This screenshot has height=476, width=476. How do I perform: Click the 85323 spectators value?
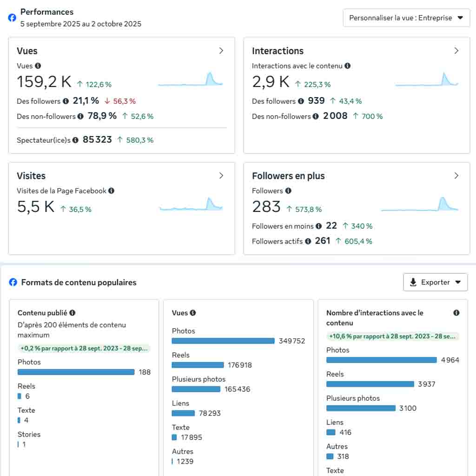tap(97, 139)
